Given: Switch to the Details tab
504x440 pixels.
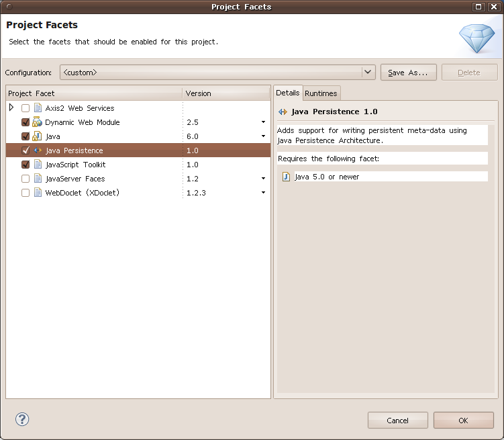Looking at the screenshot, I should (288, 93).
